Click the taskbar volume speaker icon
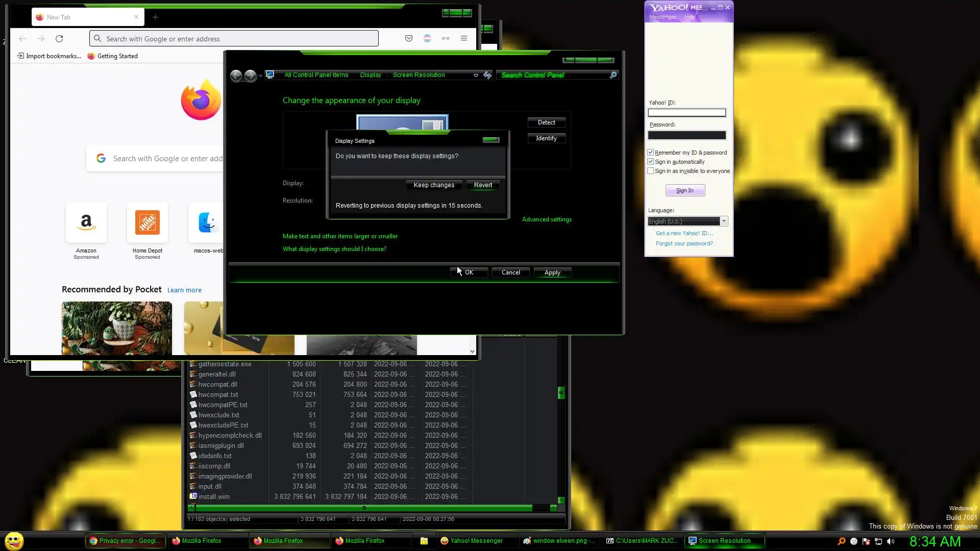This screenshot has height=551, width=980. point(891,541)
